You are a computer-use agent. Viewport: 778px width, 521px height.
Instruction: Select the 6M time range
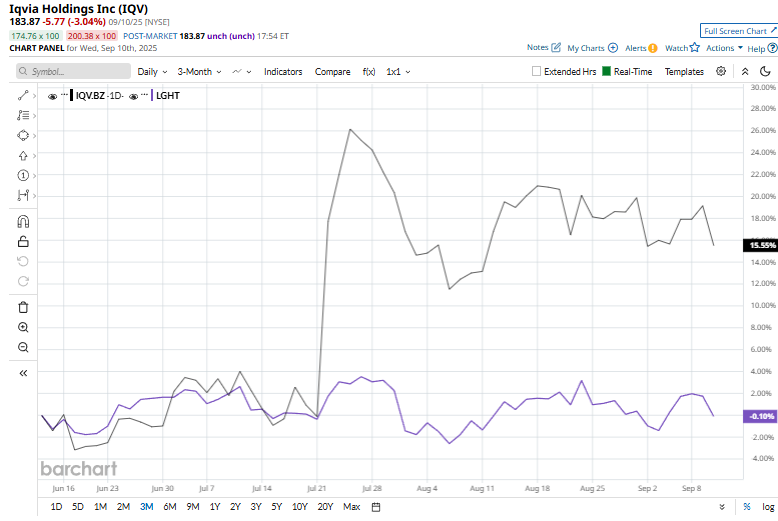[170, 507]
